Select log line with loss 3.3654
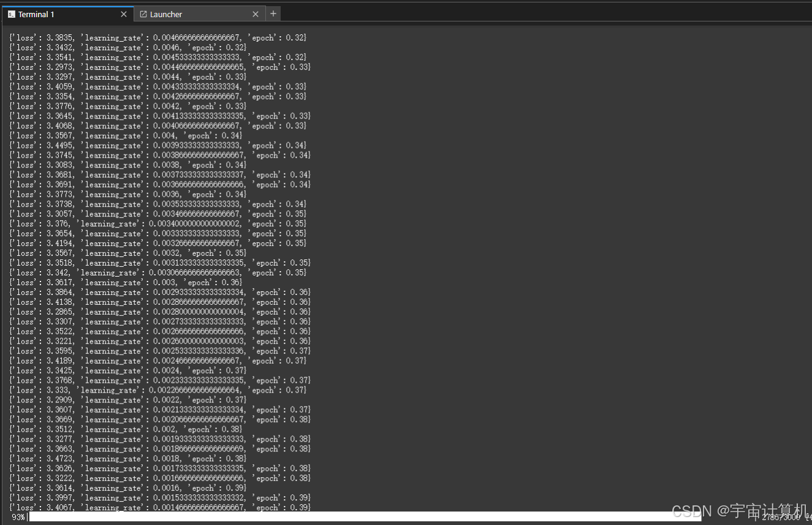The height and width of the screenshot is (525, 812). pyautogui.click(x=158, y=234)
